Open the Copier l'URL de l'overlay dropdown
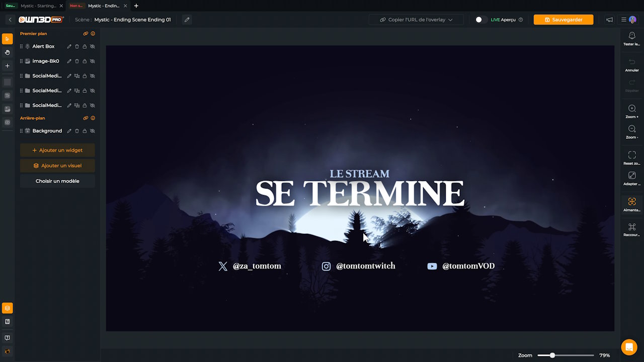The image size is (644, 362). pyautogui.click(x=416, y=20)
